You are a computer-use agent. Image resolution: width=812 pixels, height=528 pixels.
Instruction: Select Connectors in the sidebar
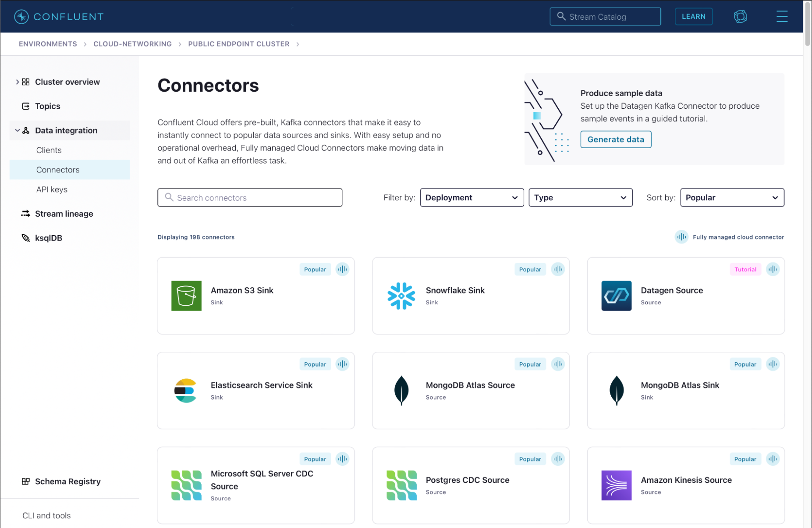pyautogui.click(x=70, y=170)
